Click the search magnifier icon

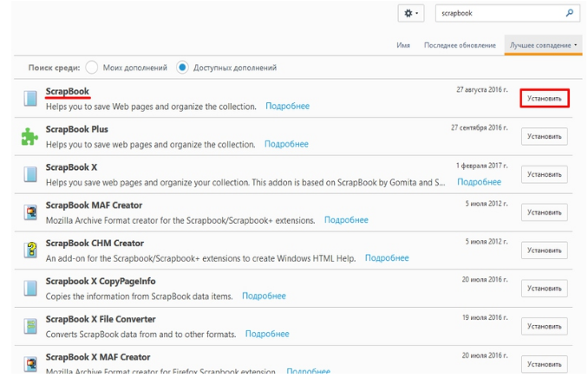click(x=570, y=13)
